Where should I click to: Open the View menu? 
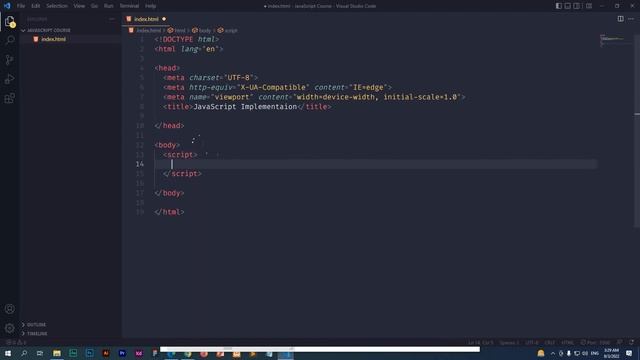79,6
